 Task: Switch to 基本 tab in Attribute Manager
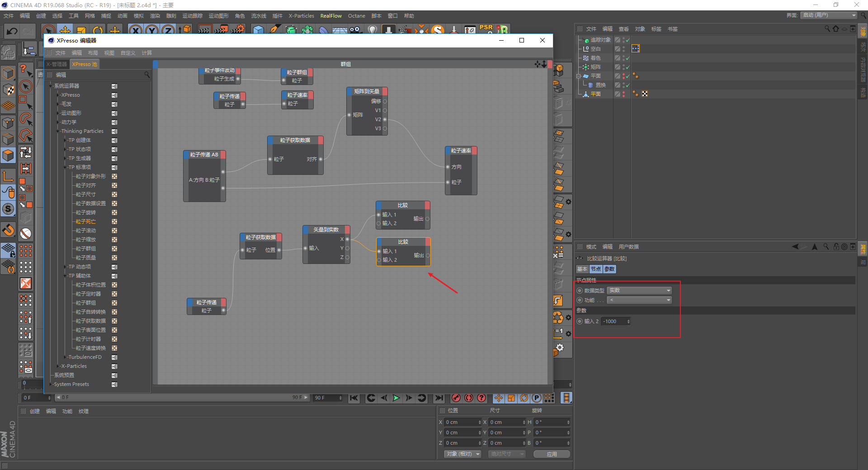582,269
